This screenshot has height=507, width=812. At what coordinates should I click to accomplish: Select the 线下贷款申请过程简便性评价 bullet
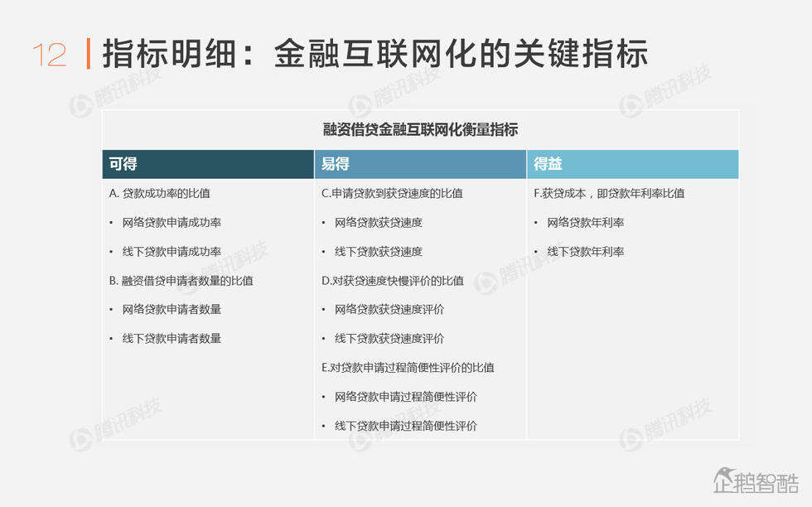(405, 426)
